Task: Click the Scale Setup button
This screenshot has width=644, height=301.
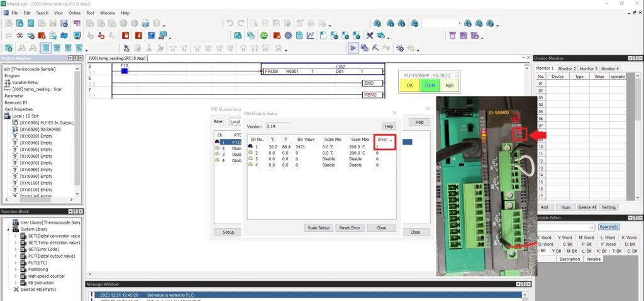Action: pos(319,228)
